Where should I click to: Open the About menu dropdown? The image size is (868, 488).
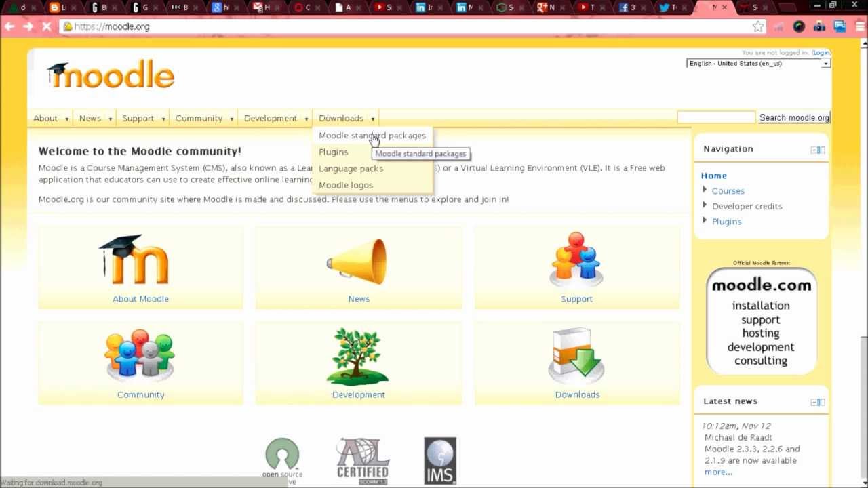pos(51,118)
